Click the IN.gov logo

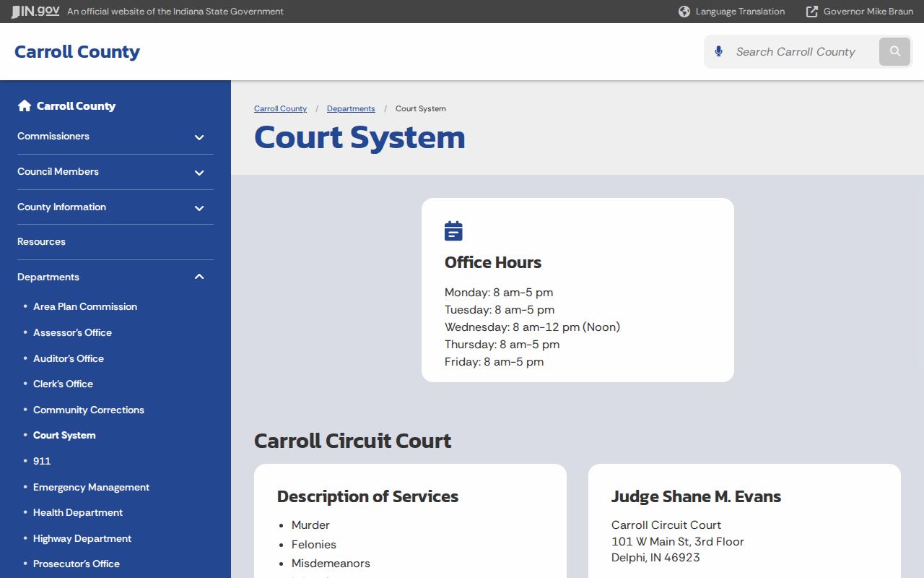(x=35, y=12)
